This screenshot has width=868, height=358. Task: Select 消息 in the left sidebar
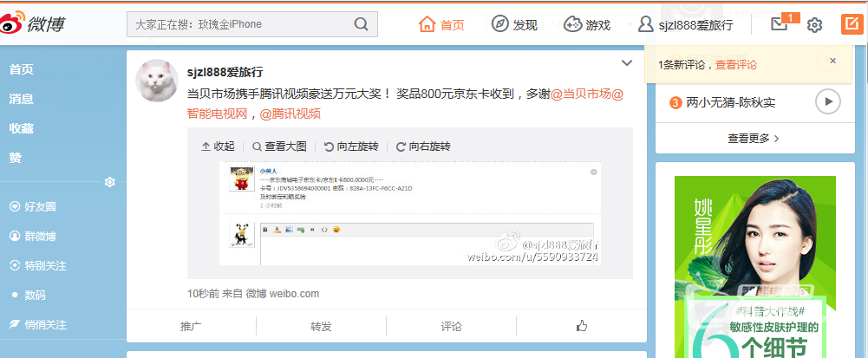[x=21, y=99]
